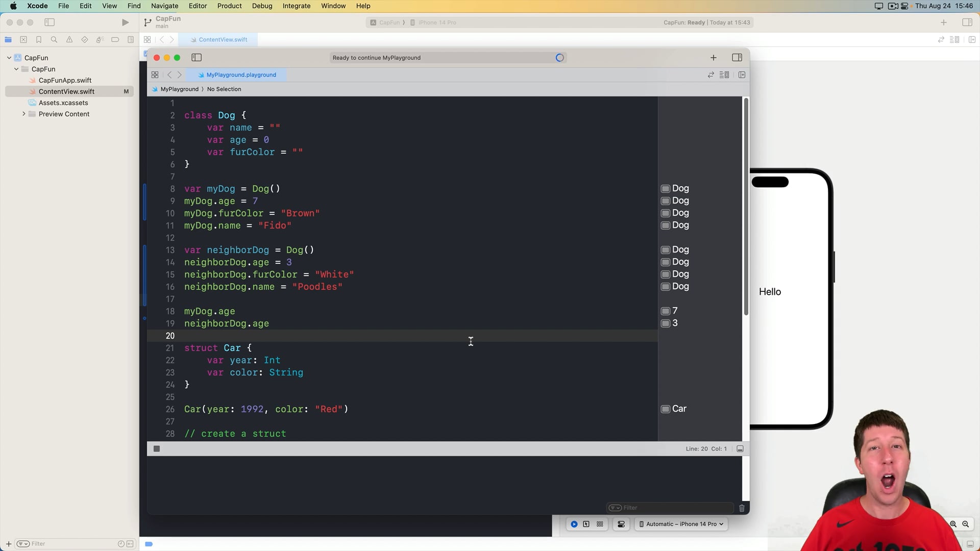This screenshot has height=551, width=980.
Task: Show quick look for line 16 Dog result
Action: 666,287
